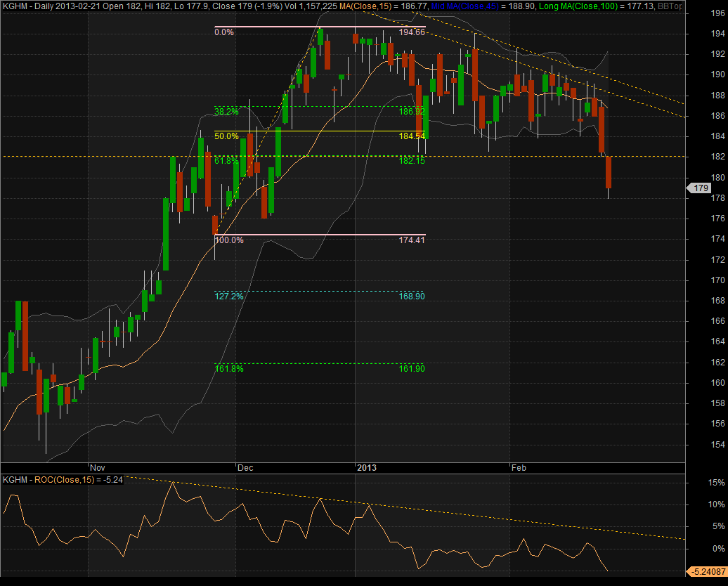Click the 127.2% extension label

(x=229, y=297)
